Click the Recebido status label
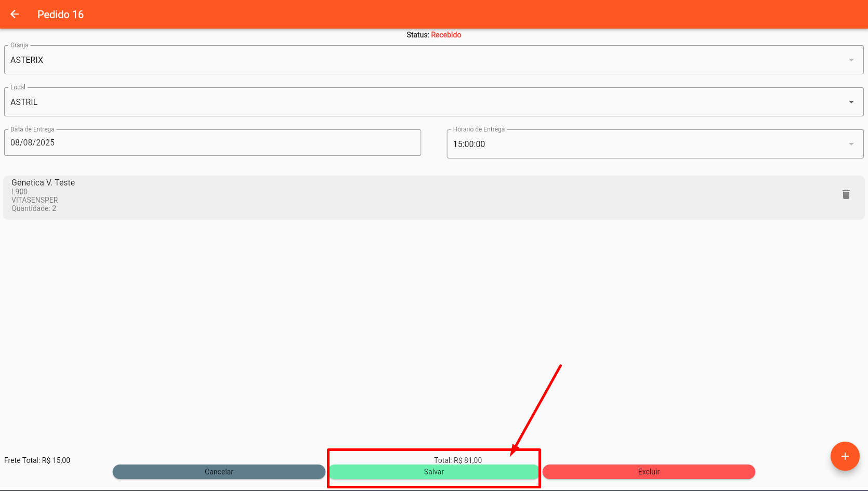 (446, 35)
